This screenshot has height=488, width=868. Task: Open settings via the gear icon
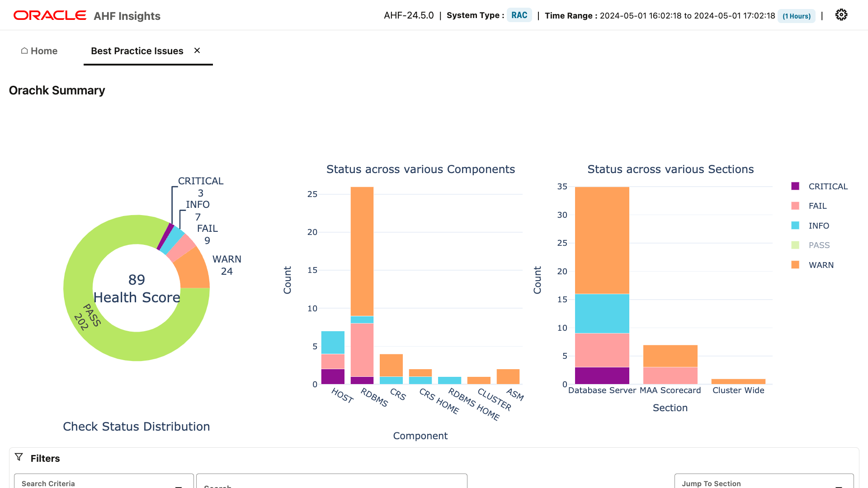point(841,14)
